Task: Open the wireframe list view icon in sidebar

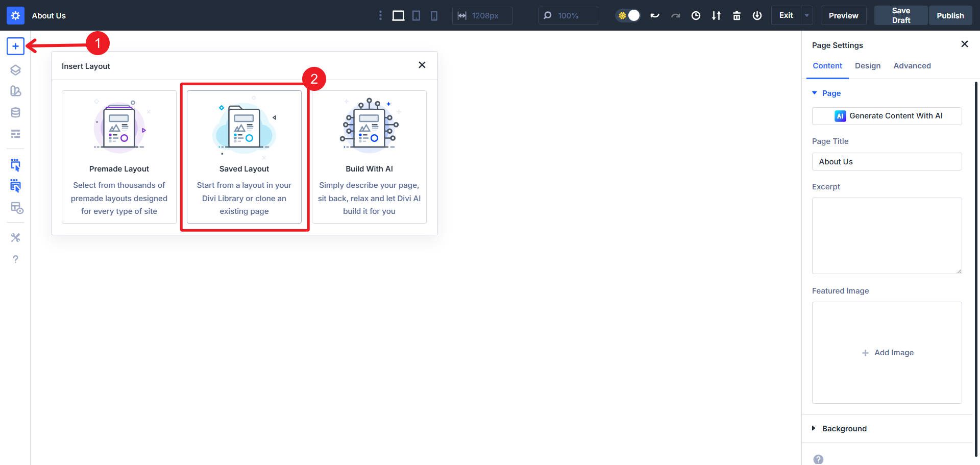Action: (x=15, y=134)
